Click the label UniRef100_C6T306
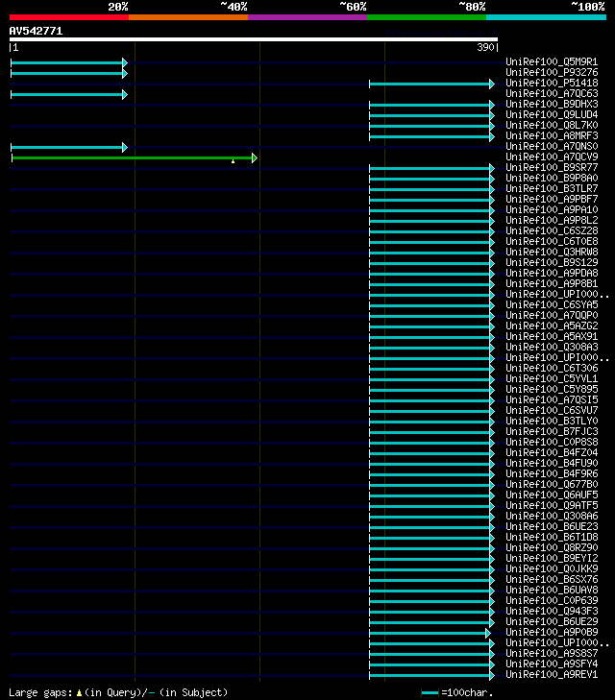The width and height of the screenshot is (615, 700). (552, 369)
